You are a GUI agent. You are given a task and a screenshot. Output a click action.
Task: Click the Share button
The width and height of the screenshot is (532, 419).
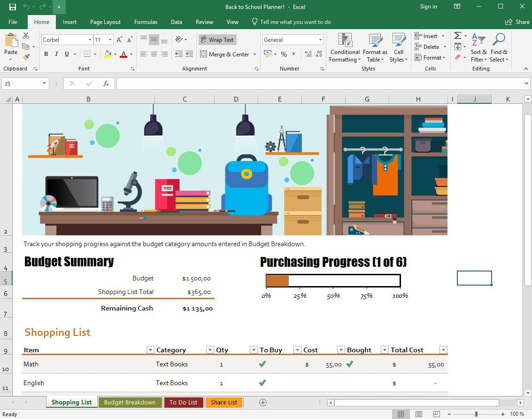coord(517,22)
